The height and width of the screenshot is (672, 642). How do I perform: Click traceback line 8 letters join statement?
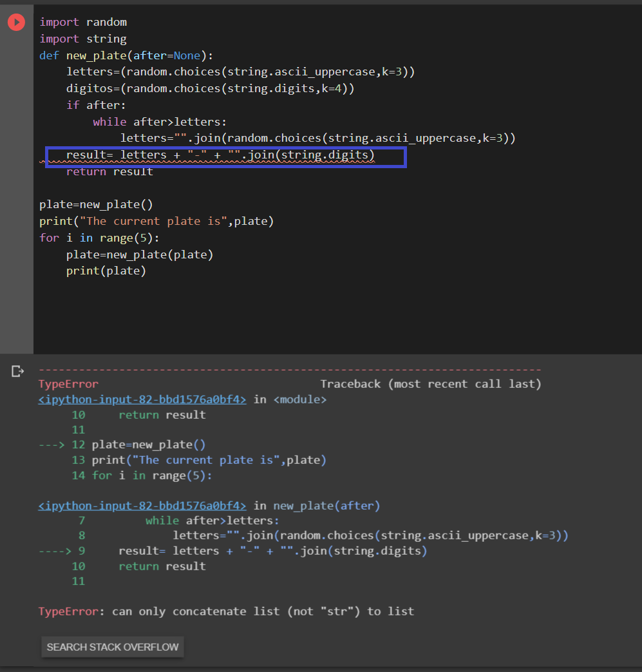click(323, 535)
